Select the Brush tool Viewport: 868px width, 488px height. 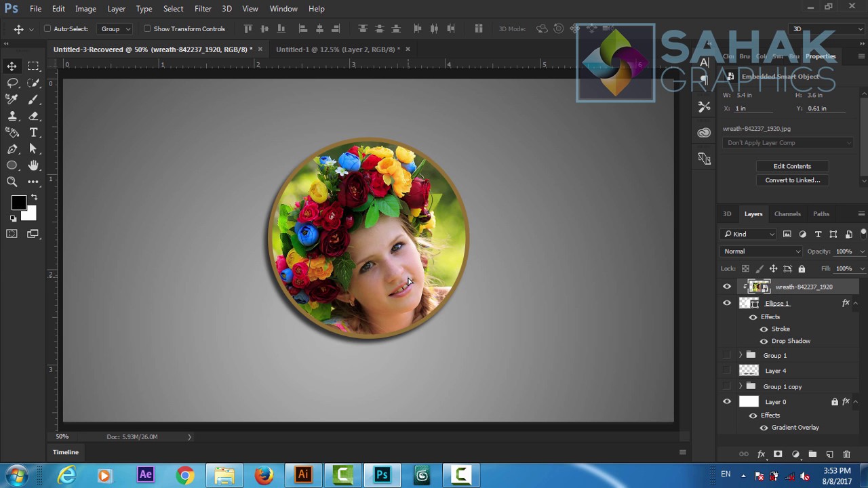click(33, 99)
